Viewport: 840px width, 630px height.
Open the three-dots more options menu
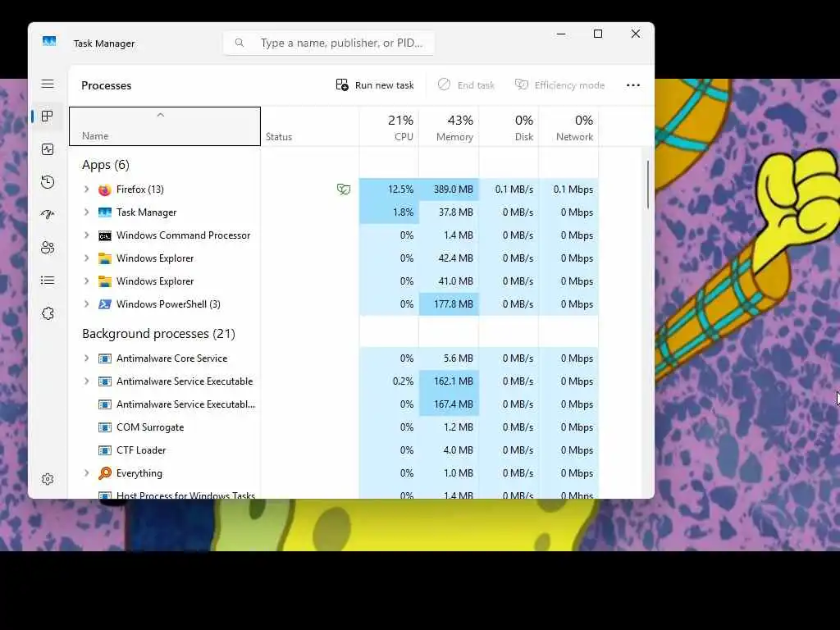coord(633,85)
